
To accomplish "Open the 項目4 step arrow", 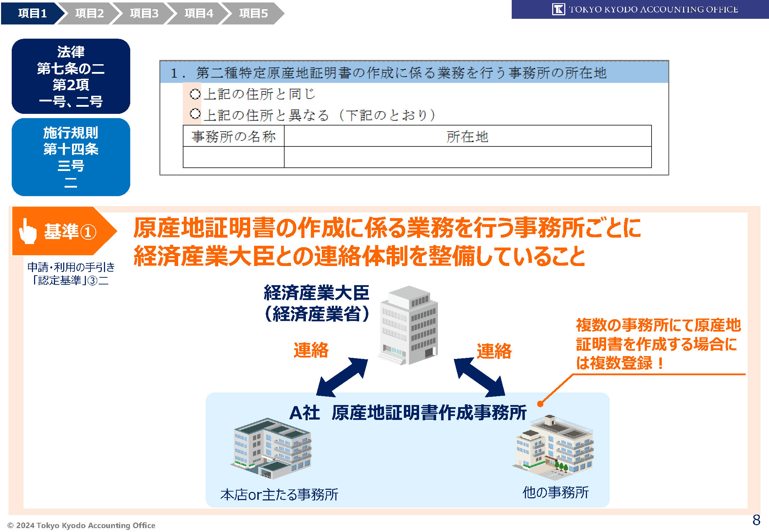I will coord(199,13).
